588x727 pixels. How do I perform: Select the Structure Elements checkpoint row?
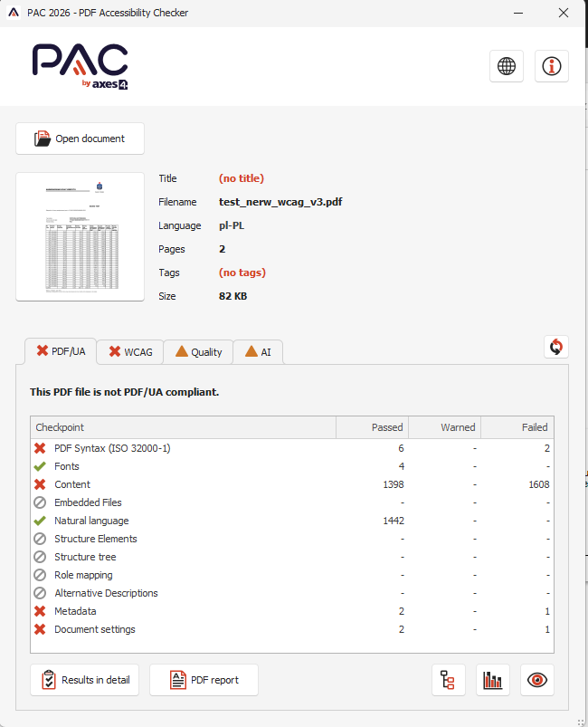point(292,539)
